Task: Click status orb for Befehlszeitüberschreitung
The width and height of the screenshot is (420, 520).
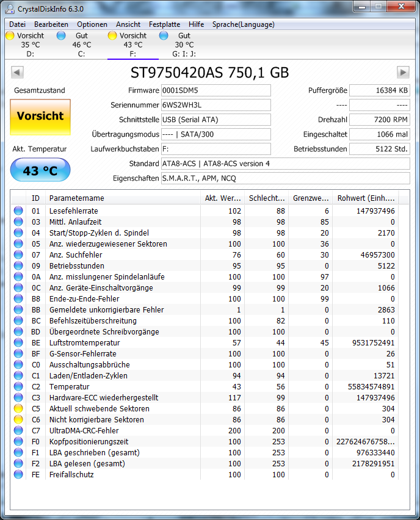Action: tap(18, 320)
